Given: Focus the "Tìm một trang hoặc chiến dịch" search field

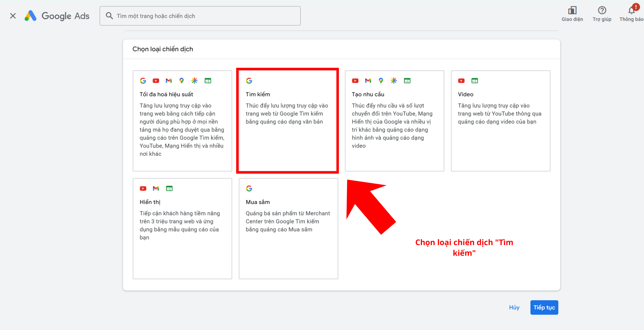Looking at the screenshot, I should [x=200, y=16].
